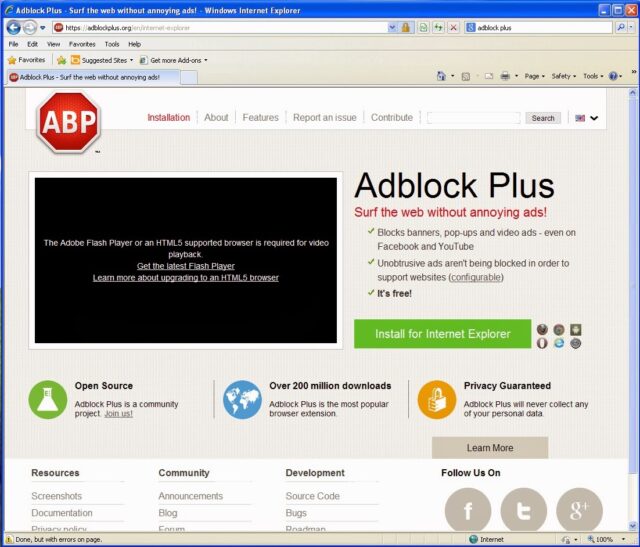Open a new blank tab

(189, 77)
